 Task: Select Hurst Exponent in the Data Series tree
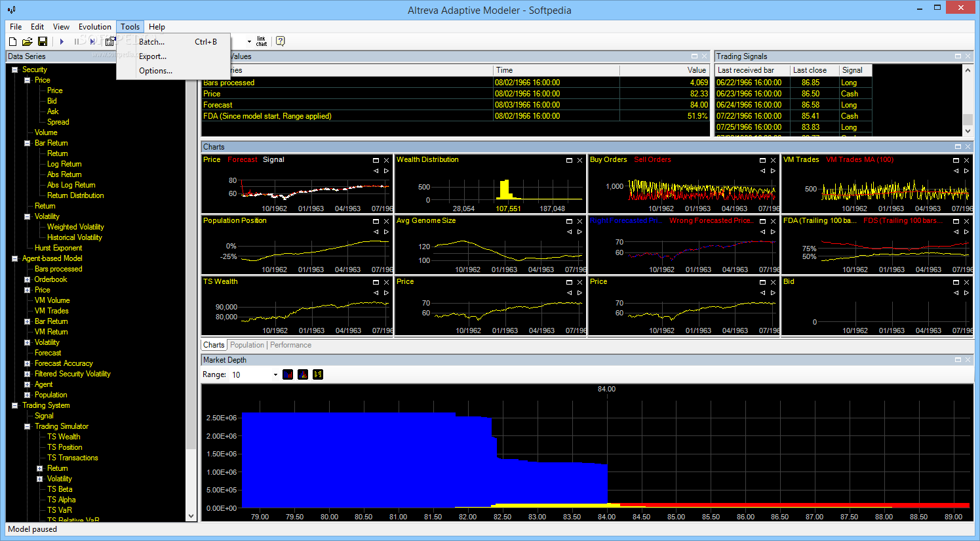coord(58,248)
